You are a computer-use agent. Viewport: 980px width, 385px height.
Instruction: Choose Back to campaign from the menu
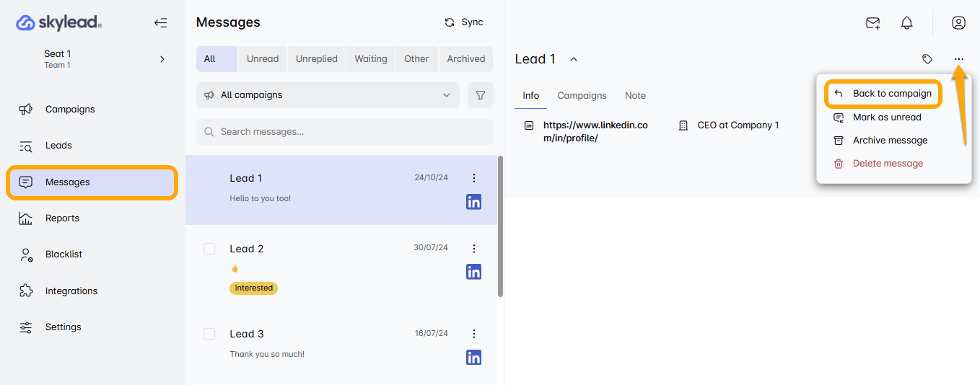pos(891,94)
